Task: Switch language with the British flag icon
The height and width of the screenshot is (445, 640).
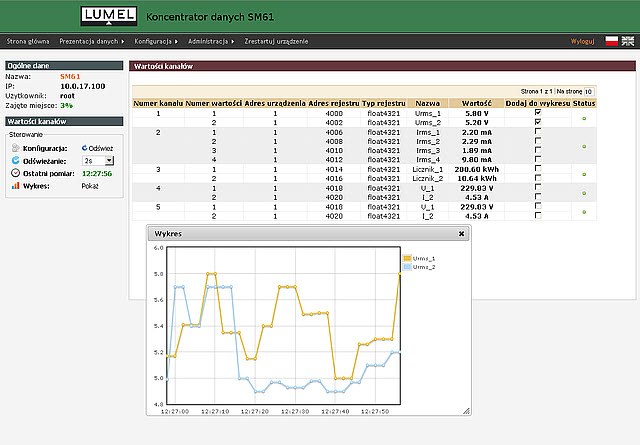Action: pos(627,42)
